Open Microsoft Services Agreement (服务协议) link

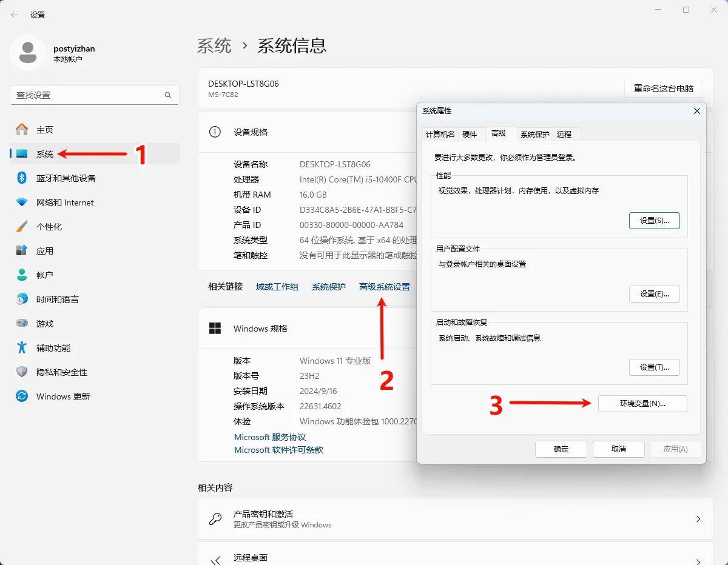pos(270,437)
